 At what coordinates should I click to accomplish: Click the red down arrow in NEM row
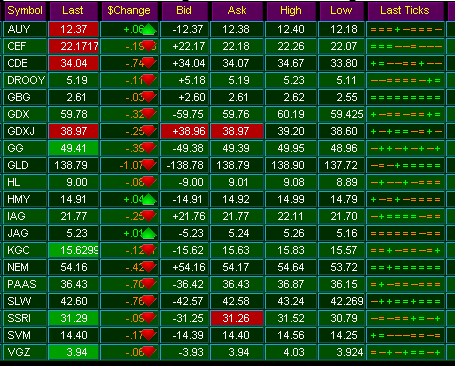[149, 267]
